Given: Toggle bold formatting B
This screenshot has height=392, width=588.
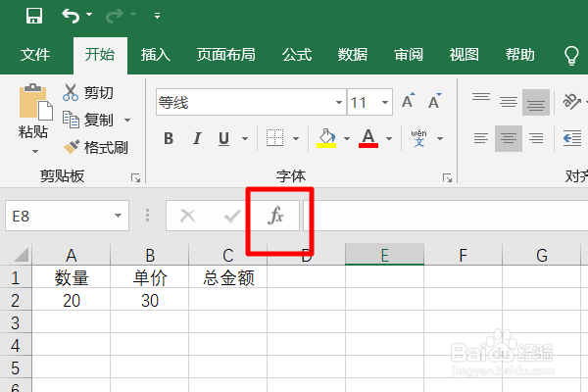Looking at the screenshot, I should (169, 138).
